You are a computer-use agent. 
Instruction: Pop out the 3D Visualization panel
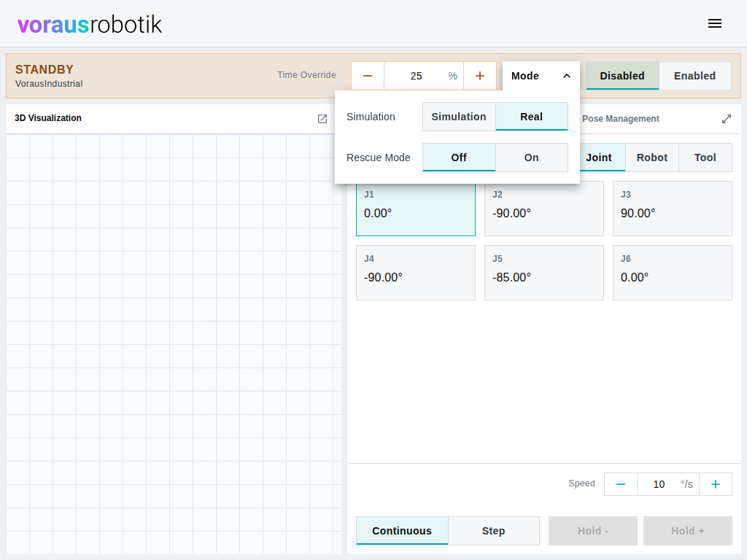[x=322, y=119]
